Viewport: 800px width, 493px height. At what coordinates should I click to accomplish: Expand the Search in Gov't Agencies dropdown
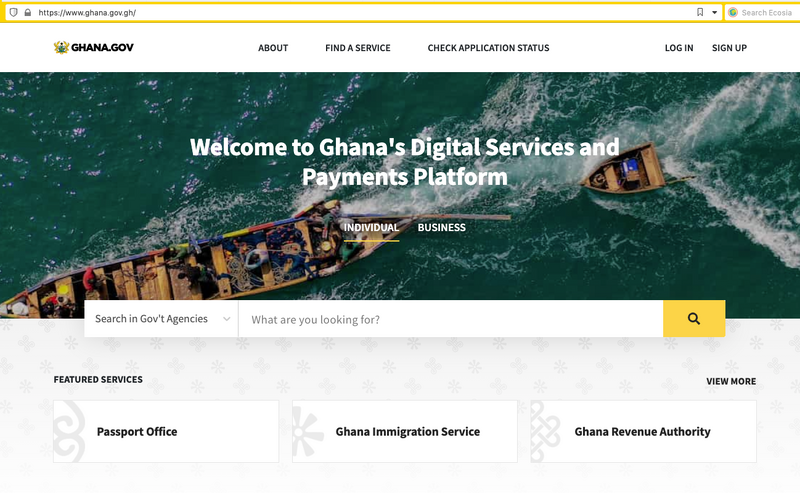pyautogui.click(x=161, y=318)
